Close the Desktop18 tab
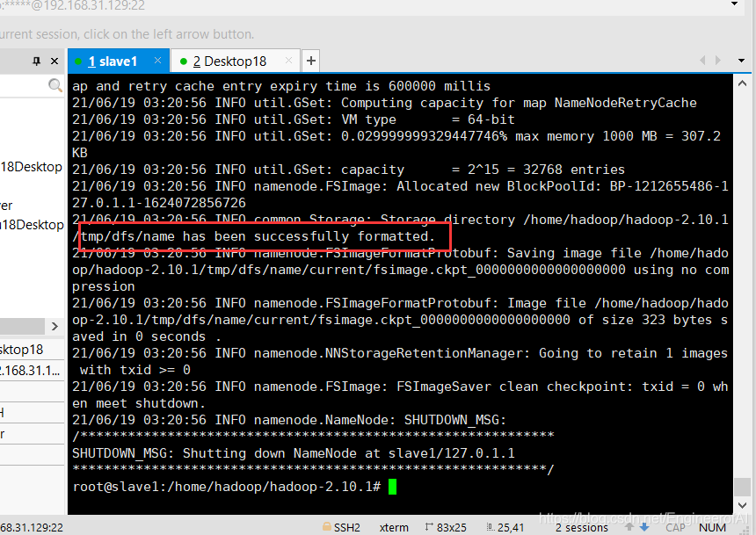This screenshot has height=535, width=756. (x=289, y=61)
